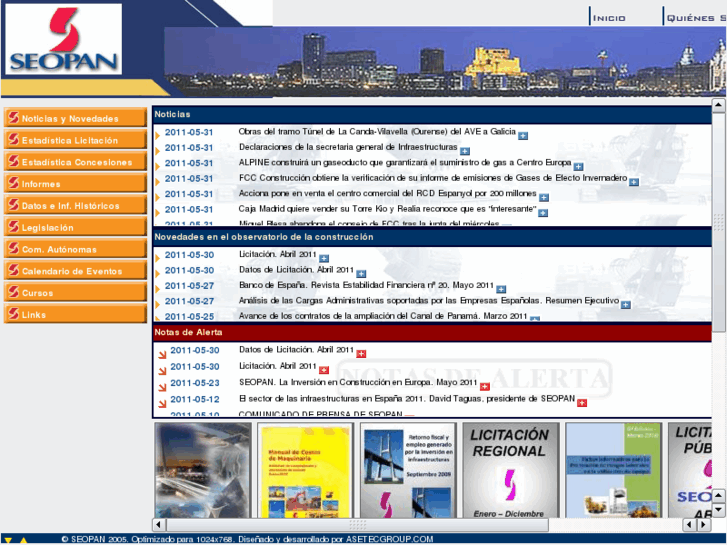Open the first abstract cover thumbnail

pyautogui.click(x=203, y=470)
